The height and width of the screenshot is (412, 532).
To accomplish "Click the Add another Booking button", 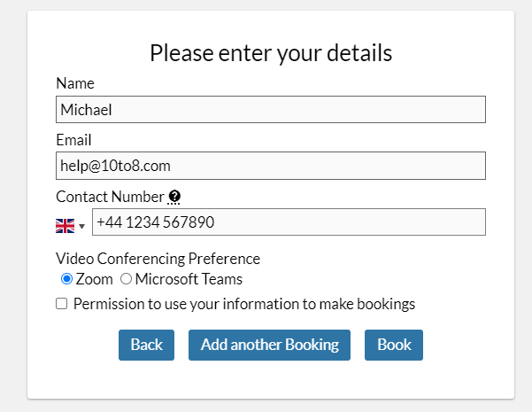I will [x=269, y=345].
